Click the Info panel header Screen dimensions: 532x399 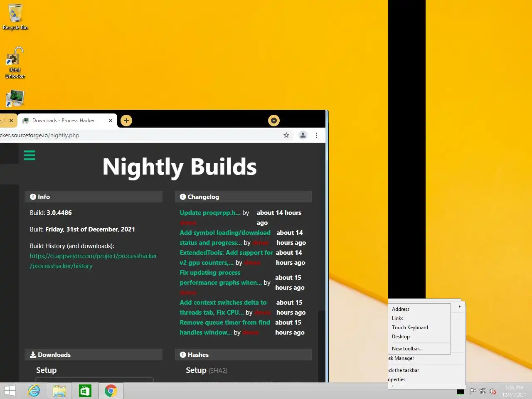94,197
